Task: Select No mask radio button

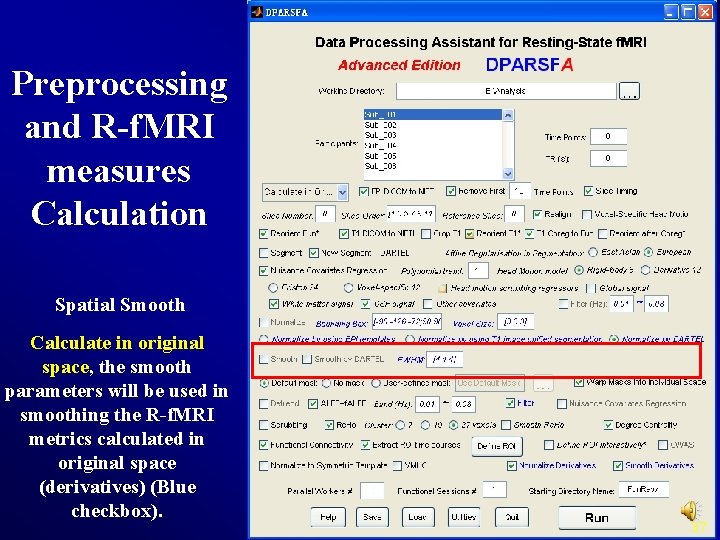Action: [x=326, y=382]
